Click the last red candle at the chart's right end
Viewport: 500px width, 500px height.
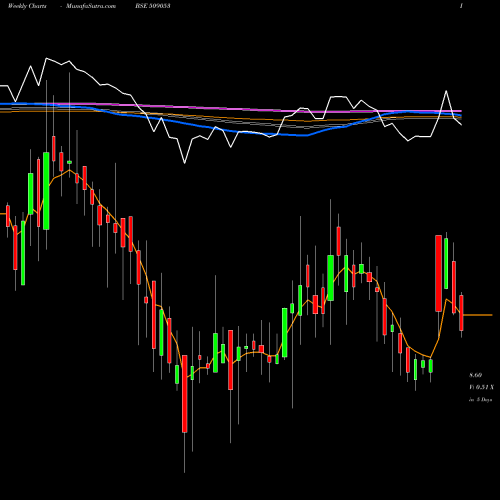click(x=461, y=313)
